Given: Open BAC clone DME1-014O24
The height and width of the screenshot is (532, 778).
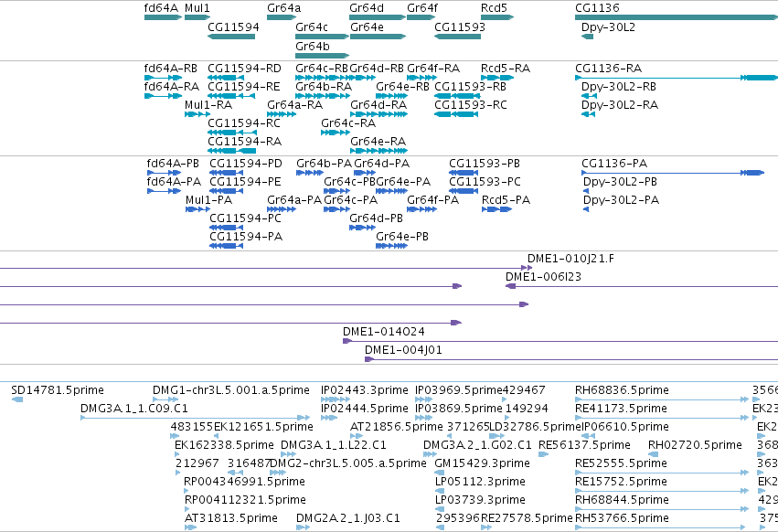Looking at the screenshot, I should click(x=560, y=341).
